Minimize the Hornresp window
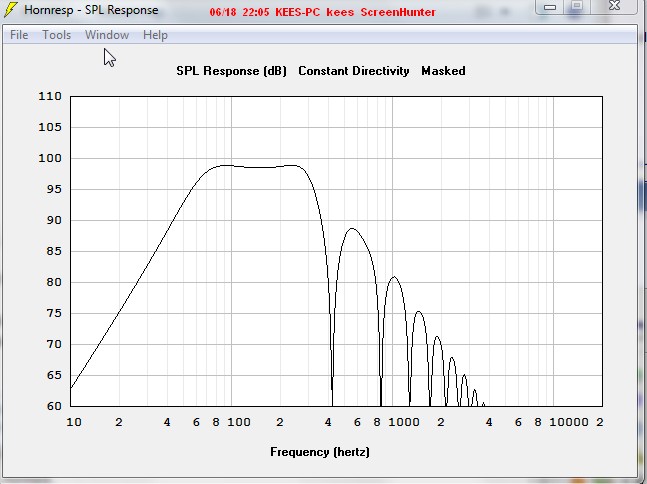Image resolution: width=647 pixels, height=484 pixels. (x=550, y=6)
